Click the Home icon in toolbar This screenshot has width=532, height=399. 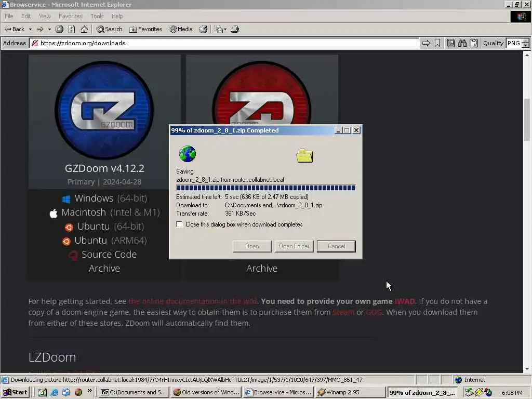84,29
